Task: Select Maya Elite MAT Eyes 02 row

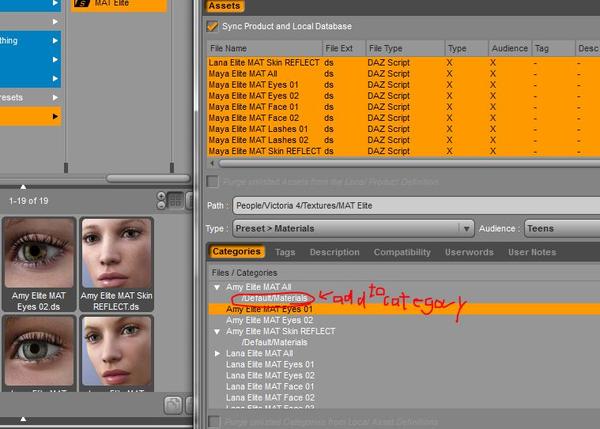Action: coord(404,96)
